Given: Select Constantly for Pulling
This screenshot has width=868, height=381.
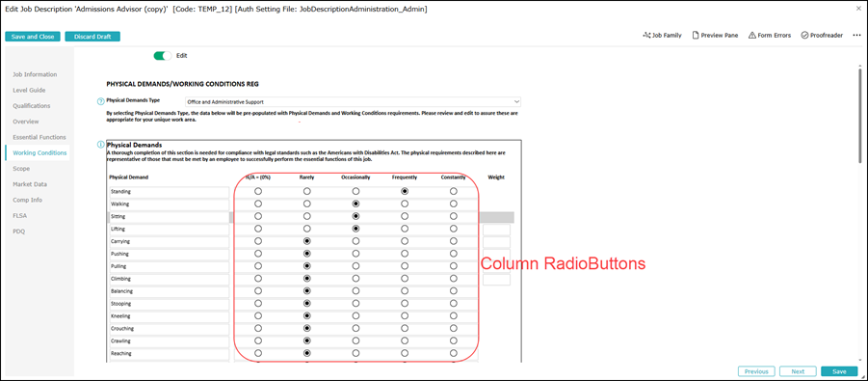Looking at the screenshot, I should coord(454,266).
